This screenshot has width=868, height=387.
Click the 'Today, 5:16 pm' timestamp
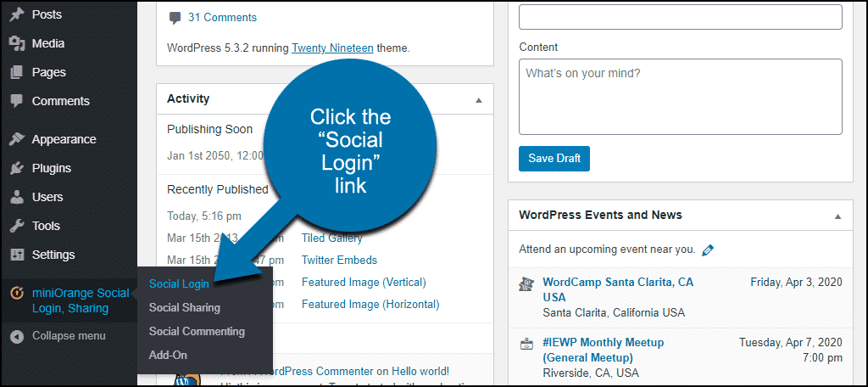coord(204,216)
